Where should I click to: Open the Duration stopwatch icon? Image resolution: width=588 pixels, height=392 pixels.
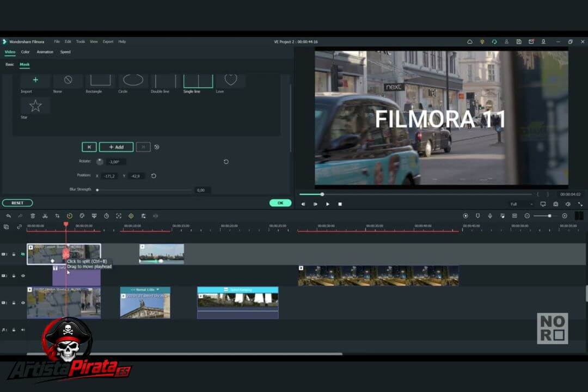point(107,216)
